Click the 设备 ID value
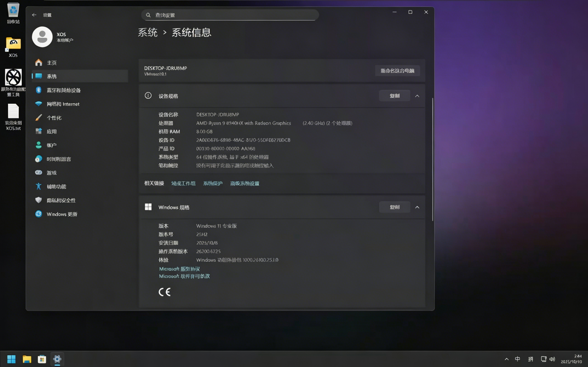This screenshot has width=588, height=367. click(x=243, y=140)
